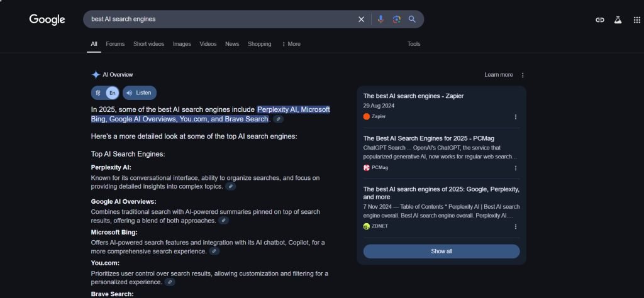Clear the search box with the X icon
Viewport: 644px width, 298px height.
pyautogui.click(x=361, y=19)
